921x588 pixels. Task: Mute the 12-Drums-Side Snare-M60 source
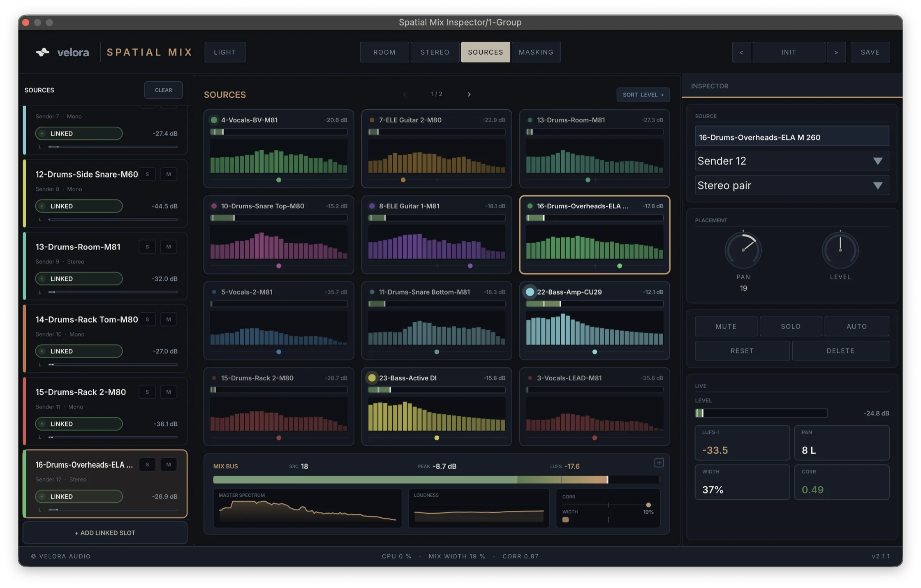168,174
